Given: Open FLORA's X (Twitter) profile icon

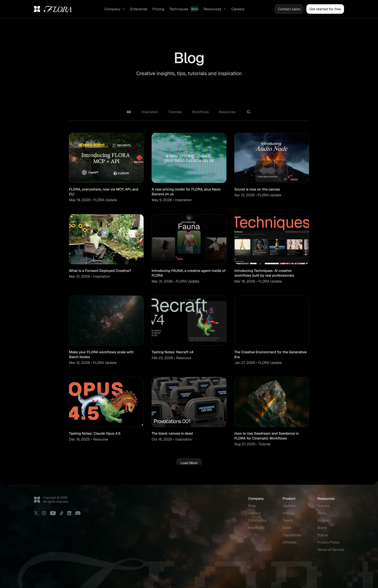Looking at the screenshot, I should 36,513.
